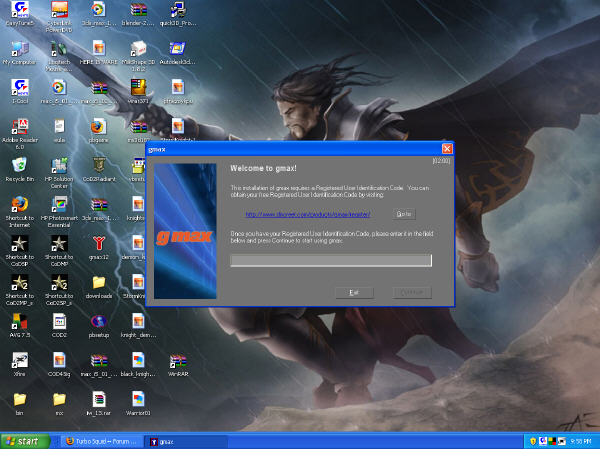Open the HP Solution Center shortcut

pos(59,173)
